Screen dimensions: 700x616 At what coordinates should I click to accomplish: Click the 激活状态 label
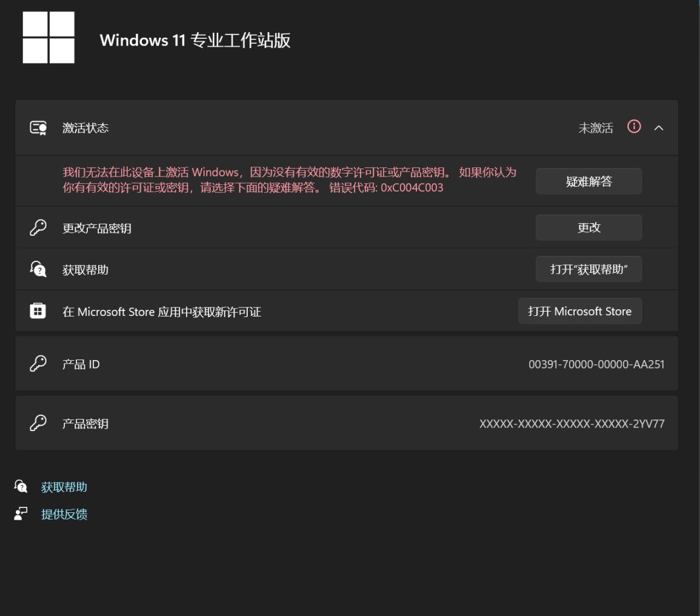point(85,128)
